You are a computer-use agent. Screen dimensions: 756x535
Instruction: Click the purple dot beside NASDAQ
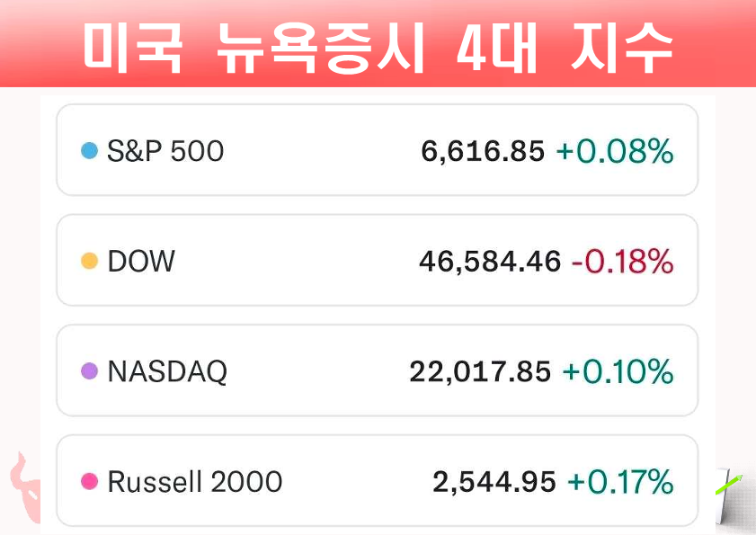coord(89,371)
